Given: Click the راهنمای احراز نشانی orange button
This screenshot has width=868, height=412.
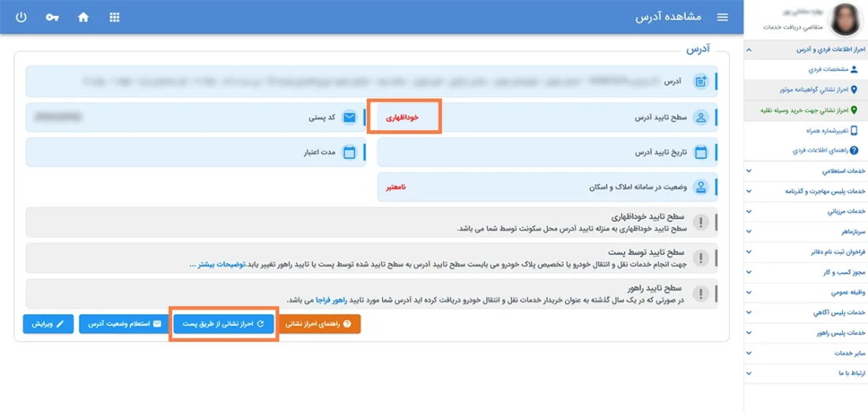Looking at the screenshot, I should point(321,324).
